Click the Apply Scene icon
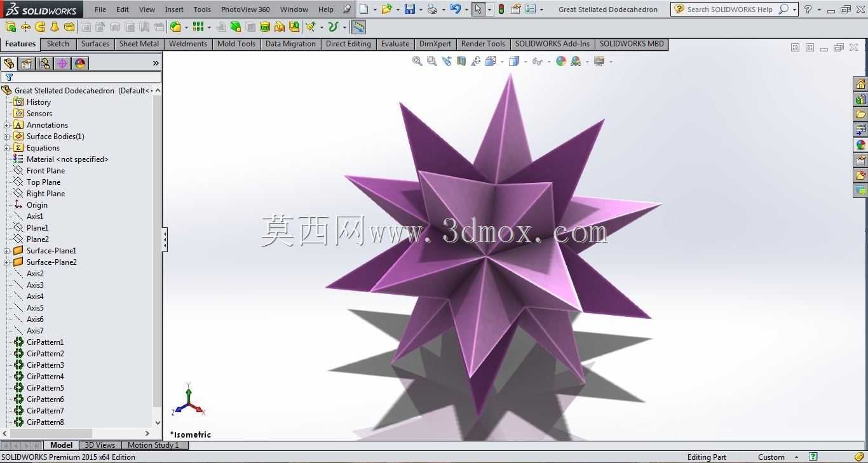The height and width of the screenshot is (463, 868). coord(576,61)
